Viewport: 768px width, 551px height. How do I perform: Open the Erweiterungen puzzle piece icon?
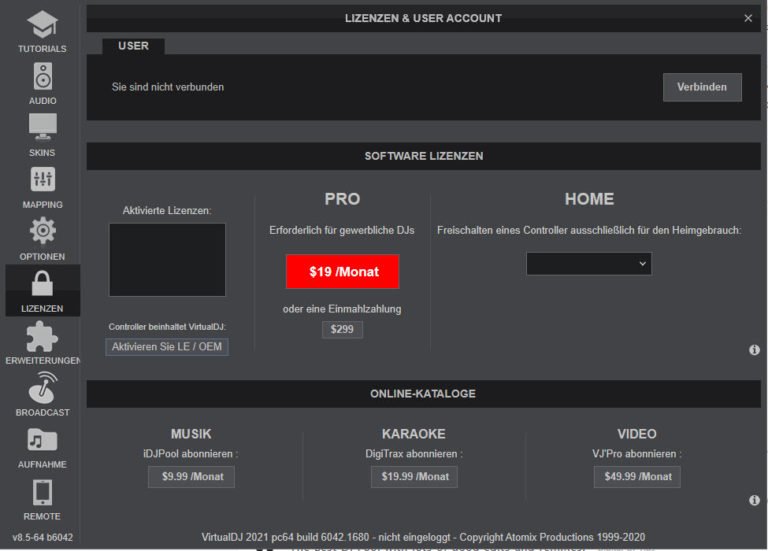(x=42, y=336)
